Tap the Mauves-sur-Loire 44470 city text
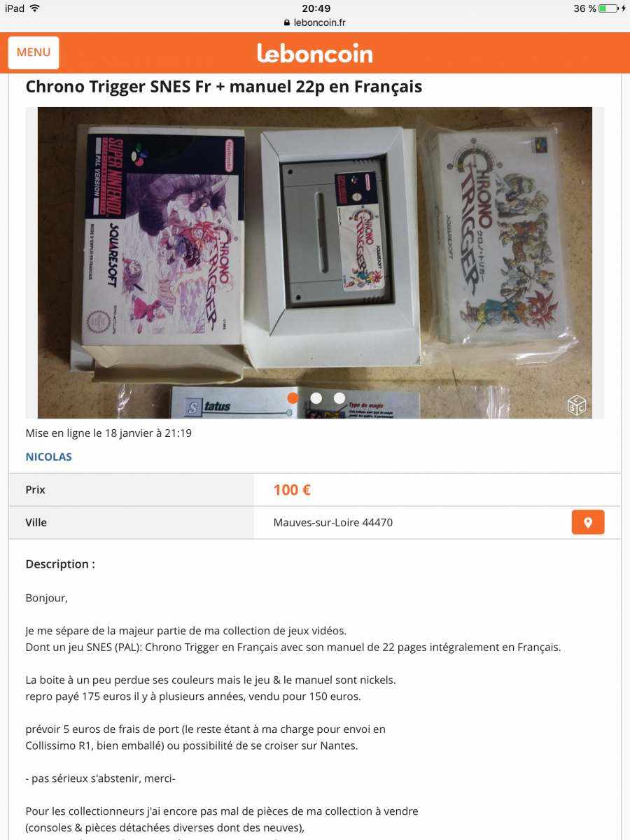Screen dimensions: 630x840 [333, 522]
